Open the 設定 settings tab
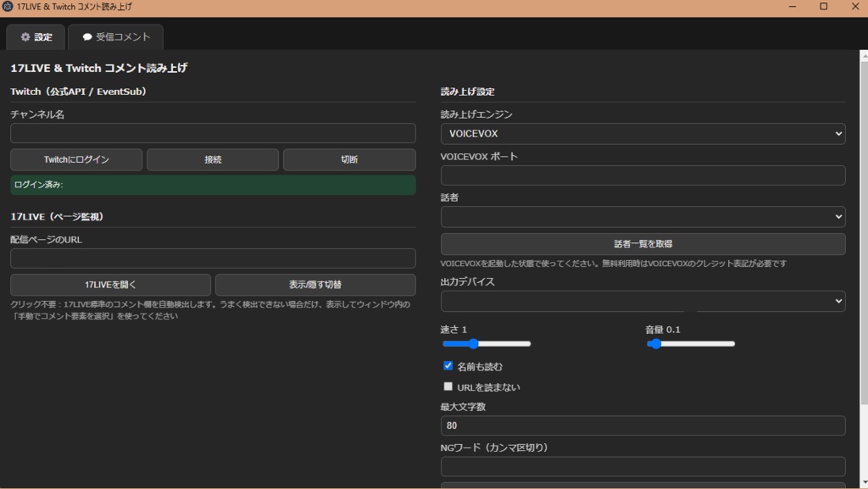Image resolution: width=868 pixels, height=489 pixels. (x=36, y=37)
